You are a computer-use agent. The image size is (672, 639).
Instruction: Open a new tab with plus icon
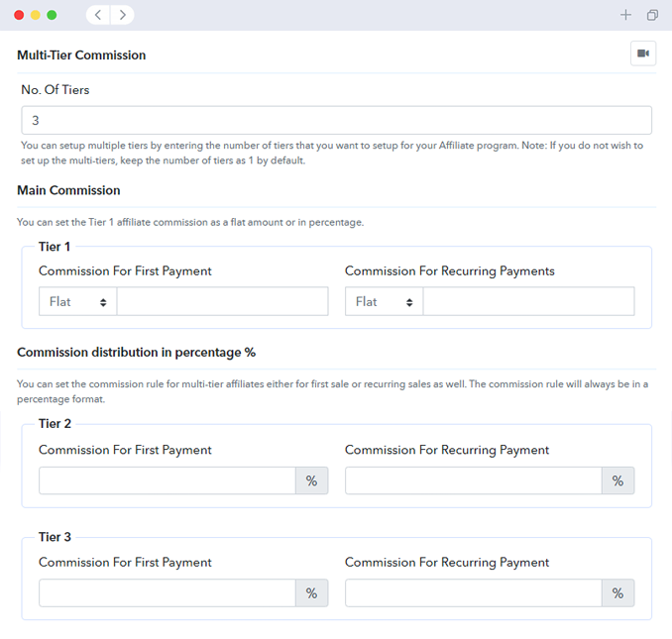tap(625, 15)
